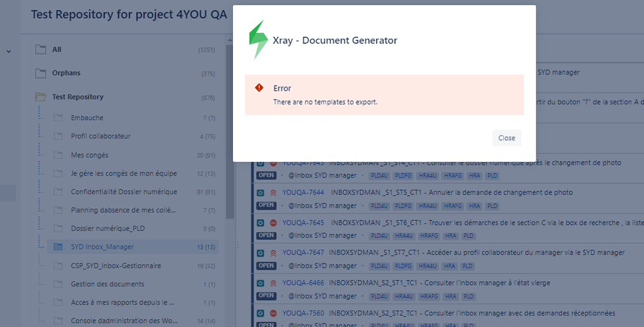644x327 pixels.
Task: Click PLD4U label on YOUQA-6466 row
Action: [379, 296]
